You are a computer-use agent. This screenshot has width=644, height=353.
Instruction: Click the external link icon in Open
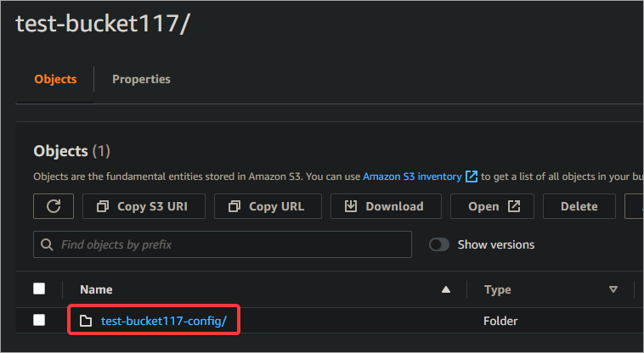(514, 206)
